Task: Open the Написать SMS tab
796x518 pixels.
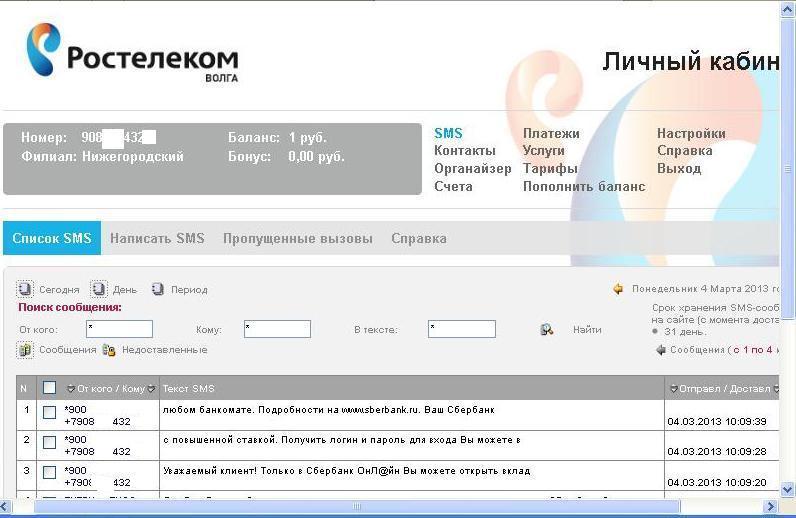Action: click(157, 238)
